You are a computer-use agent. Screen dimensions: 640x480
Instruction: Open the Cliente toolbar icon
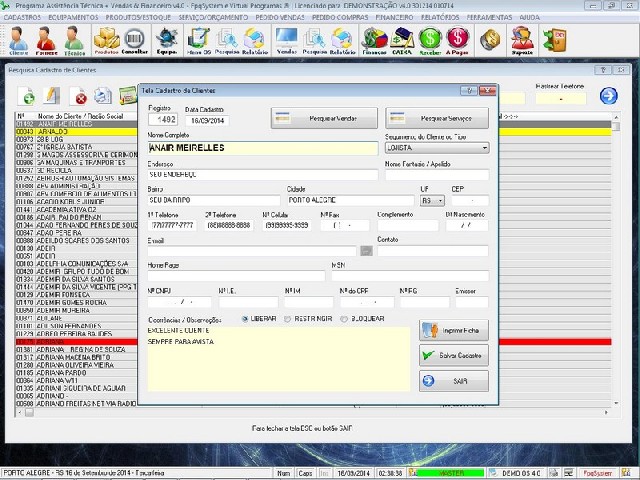coord(18,40)
